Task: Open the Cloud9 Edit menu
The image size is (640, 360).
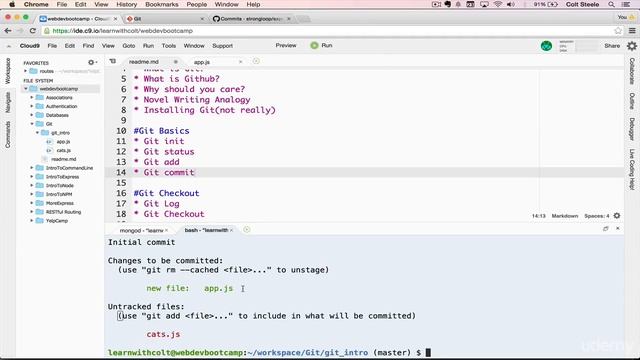Action: click(x=70, y=46)
